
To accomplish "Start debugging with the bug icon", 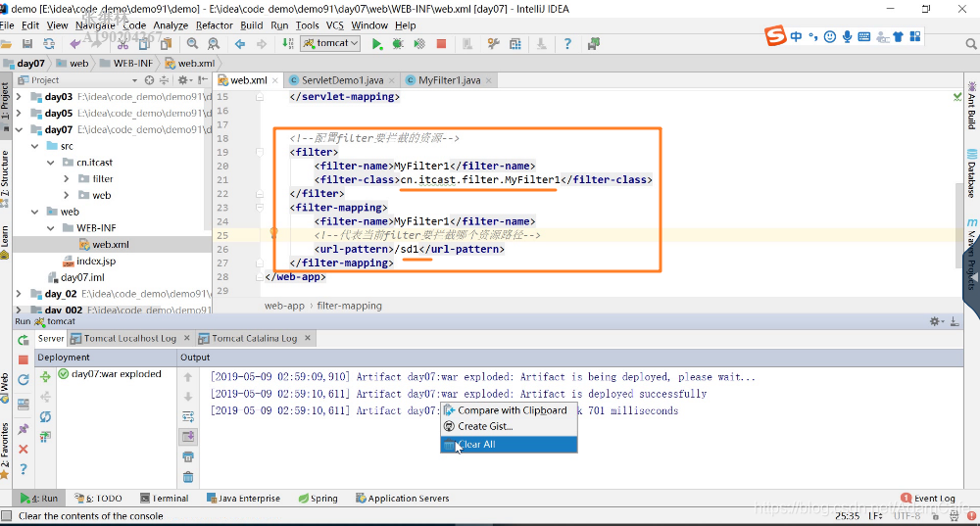I will pos(398,44).
